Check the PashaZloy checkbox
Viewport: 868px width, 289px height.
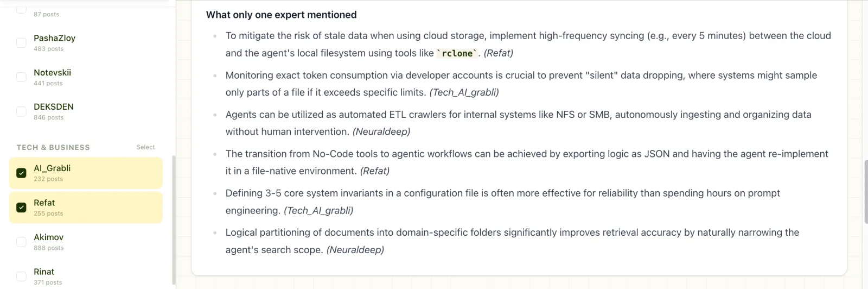pyautogui.click(x=21, y=43)
